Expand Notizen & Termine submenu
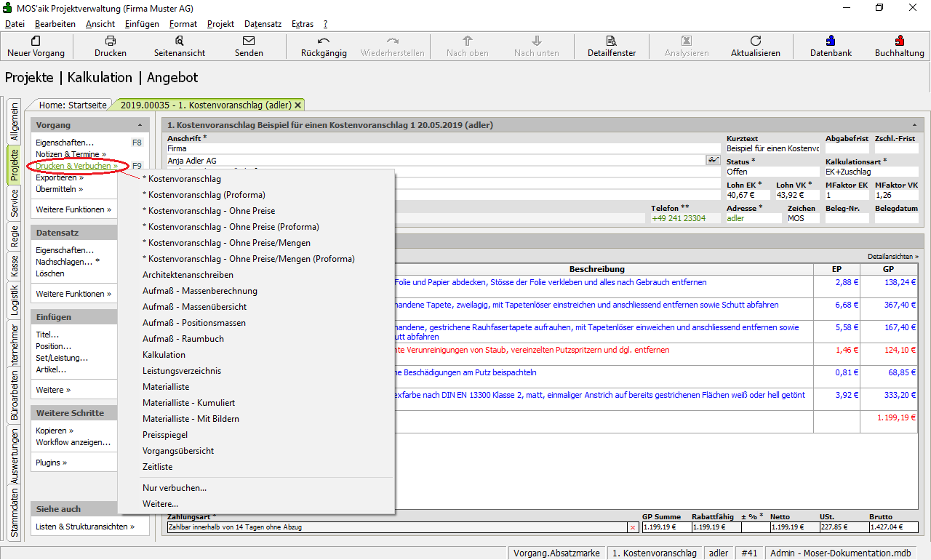This screenshot has height=560, width=931. (x=71, y=154)
